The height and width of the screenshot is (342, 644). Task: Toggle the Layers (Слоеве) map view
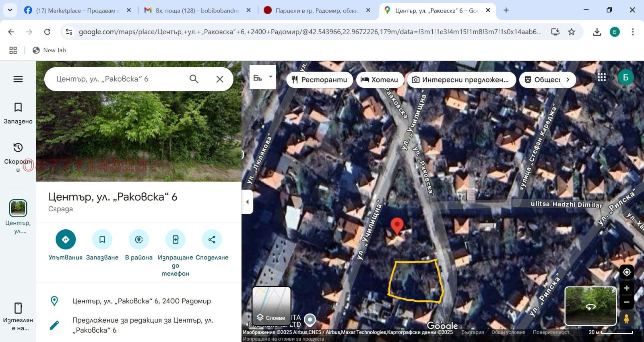click(x=271, y=306)
